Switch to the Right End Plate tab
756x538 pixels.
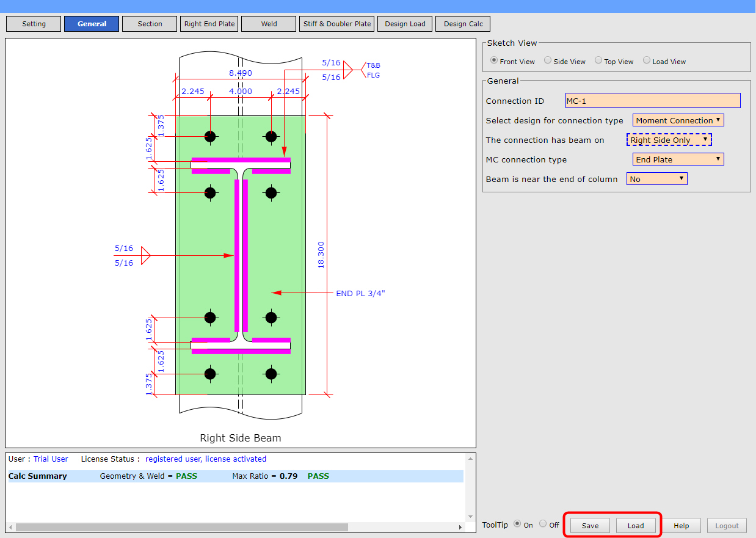[209, 23]
